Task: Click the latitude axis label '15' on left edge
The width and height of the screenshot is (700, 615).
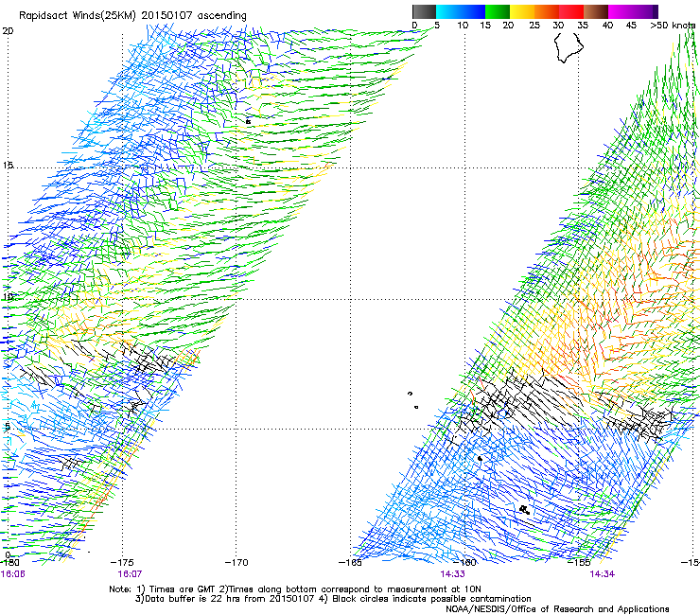Action: coord(8,166)
